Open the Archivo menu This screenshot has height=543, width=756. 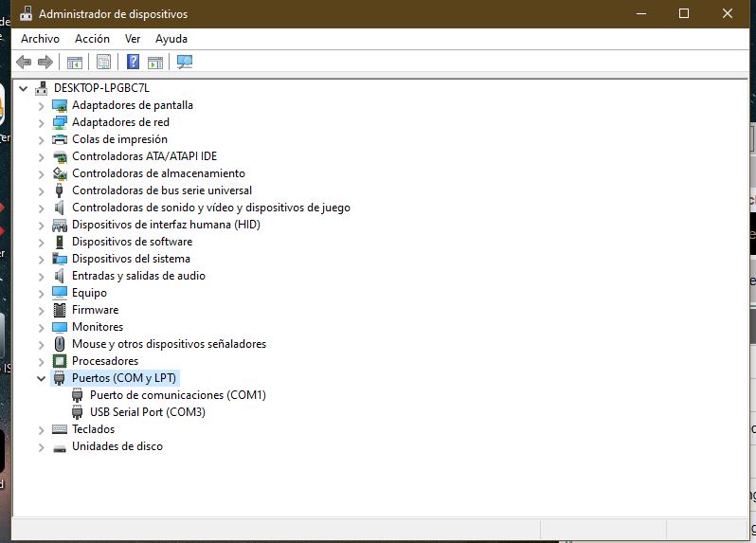click(40, 39)
